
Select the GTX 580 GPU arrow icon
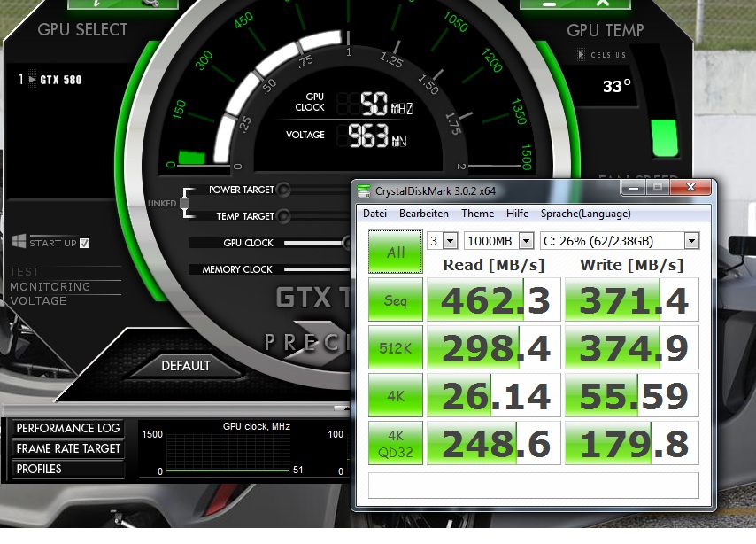click(32, 80)
